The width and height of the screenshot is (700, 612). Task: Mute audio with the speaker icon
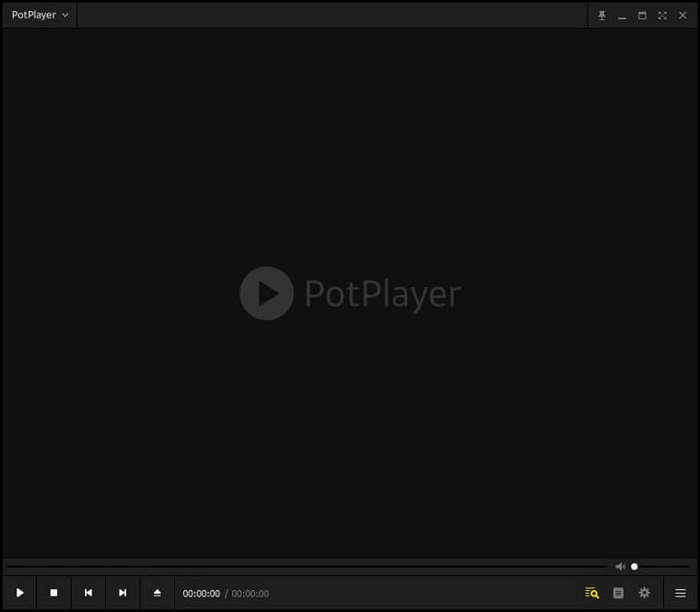point(620,567)
